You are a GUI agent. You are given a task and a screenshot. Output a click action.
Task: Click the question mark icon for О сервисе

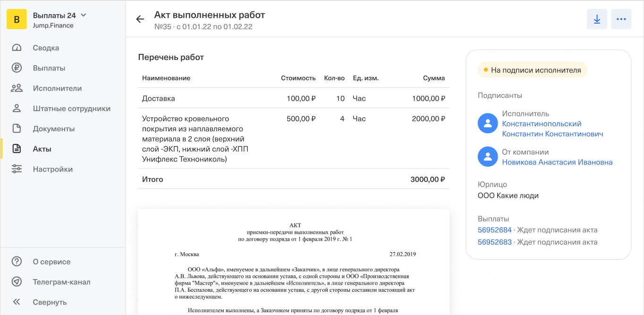tap(17, 262)
